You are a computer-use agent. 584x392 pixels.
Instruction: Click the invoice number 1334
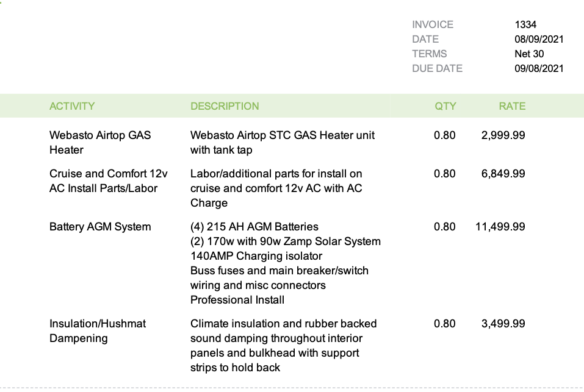pyautogui.click(x=525, y=24)
